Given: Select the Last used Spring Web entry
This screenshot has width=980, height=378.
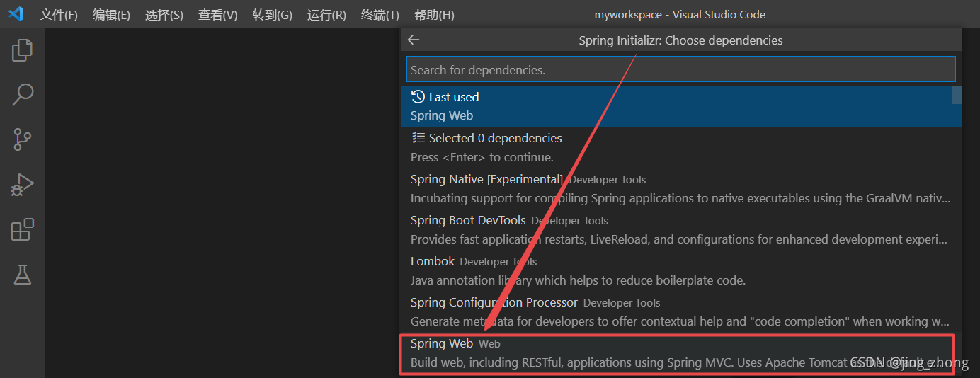Looking at the screenshot, I should [680, 106].
